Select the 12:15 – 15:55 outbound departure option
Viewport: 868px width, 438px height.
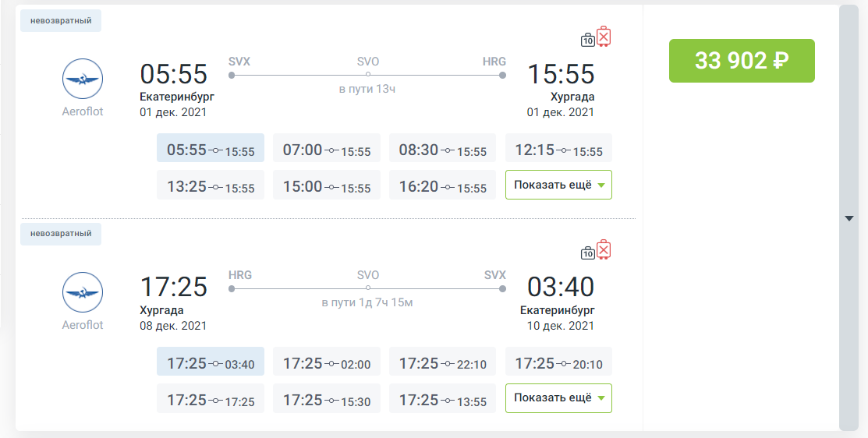tap(558, 150)
